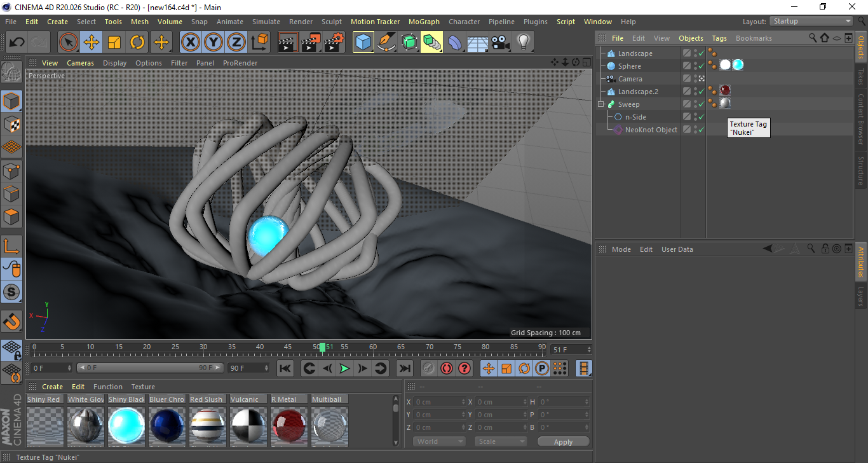Click the Make Editable icon in left palette

pos(11,73)
